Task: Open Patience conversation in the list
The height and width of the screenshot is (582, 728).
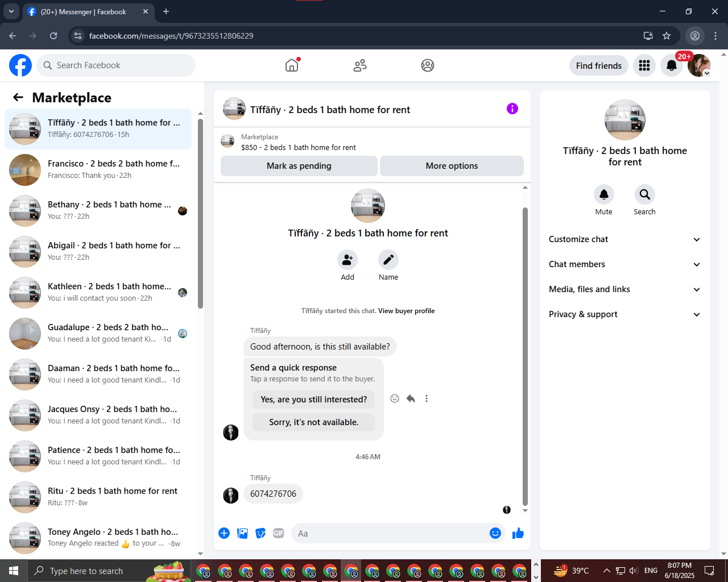Action: pyautogui.click(x=98, y=456)
